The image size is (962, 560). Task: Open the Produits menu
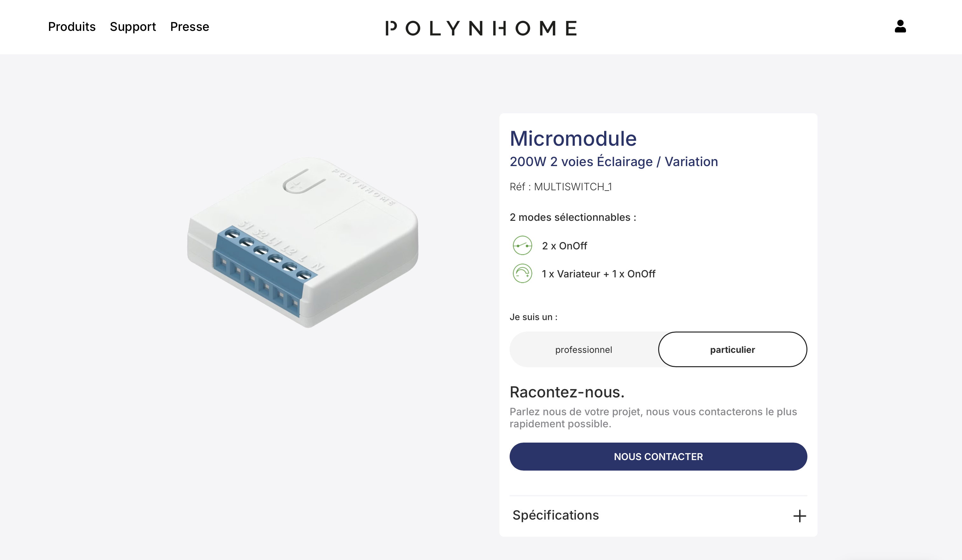coord(71,26)
